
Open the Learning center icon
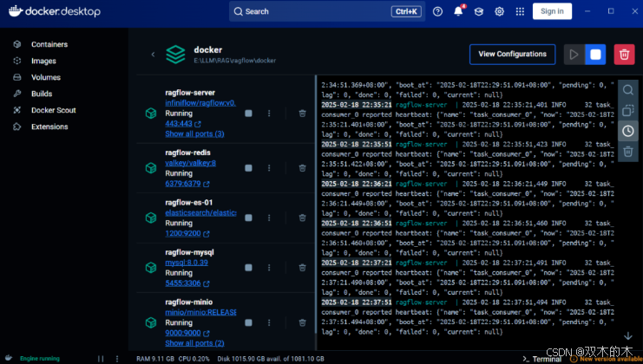(x=478, y=11)
